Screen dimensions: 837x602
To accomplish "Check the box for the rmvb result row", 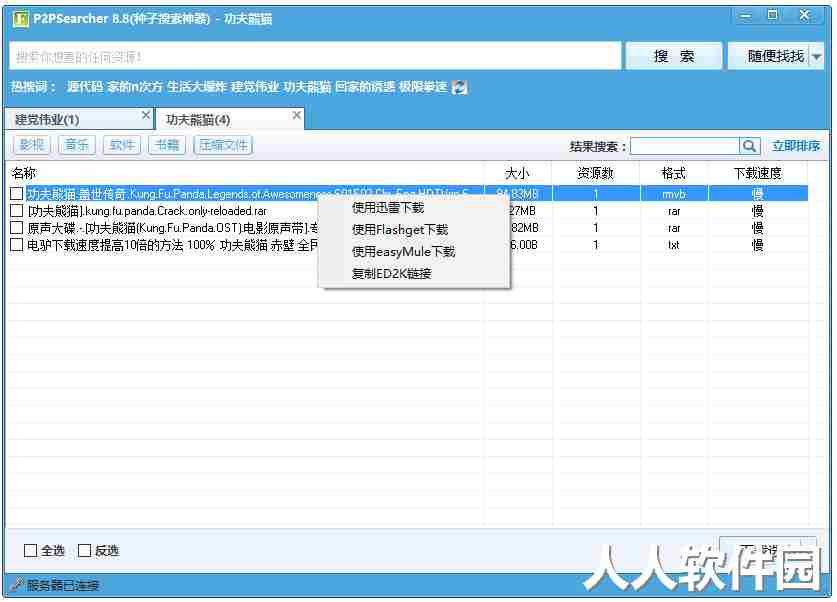I will (x=17, y=193).
